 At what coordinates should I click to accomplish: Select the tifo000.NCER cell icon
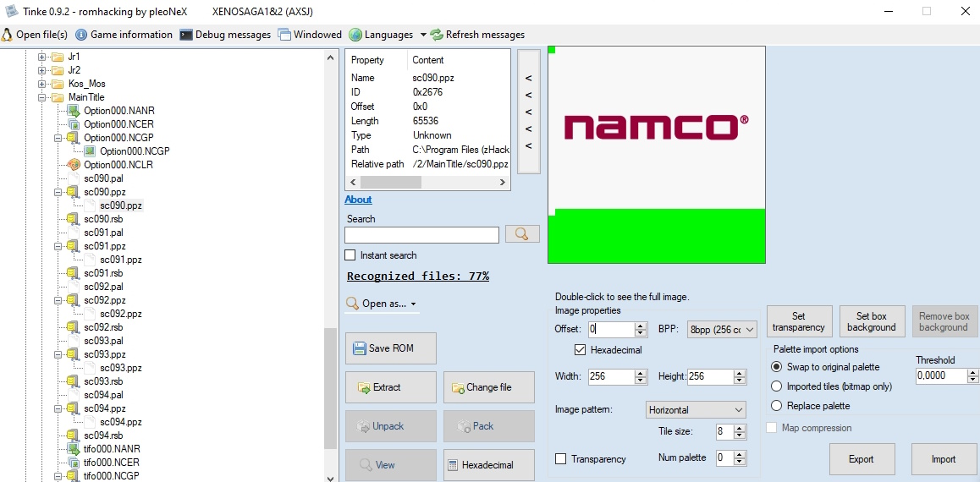point(73,463)
